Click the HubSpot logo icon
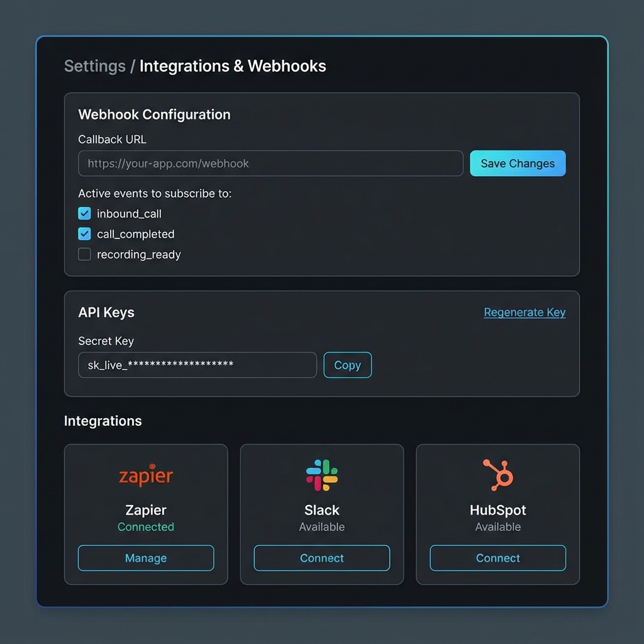 click(x=497, y=475)
